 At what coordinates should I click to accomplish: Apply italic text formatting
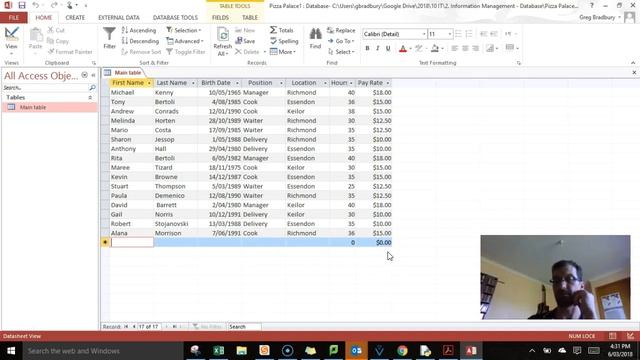(x=378, y=49)
